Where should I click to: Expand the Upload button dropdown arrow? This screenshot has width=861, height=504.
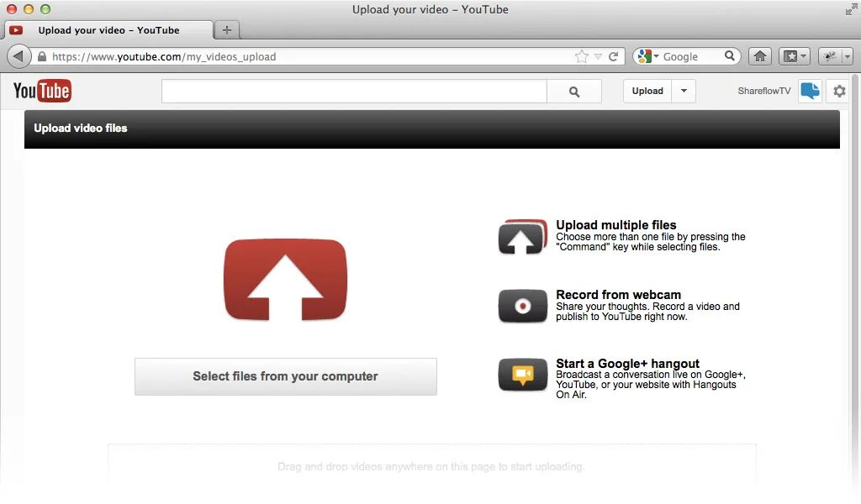(x=684, y=91)
